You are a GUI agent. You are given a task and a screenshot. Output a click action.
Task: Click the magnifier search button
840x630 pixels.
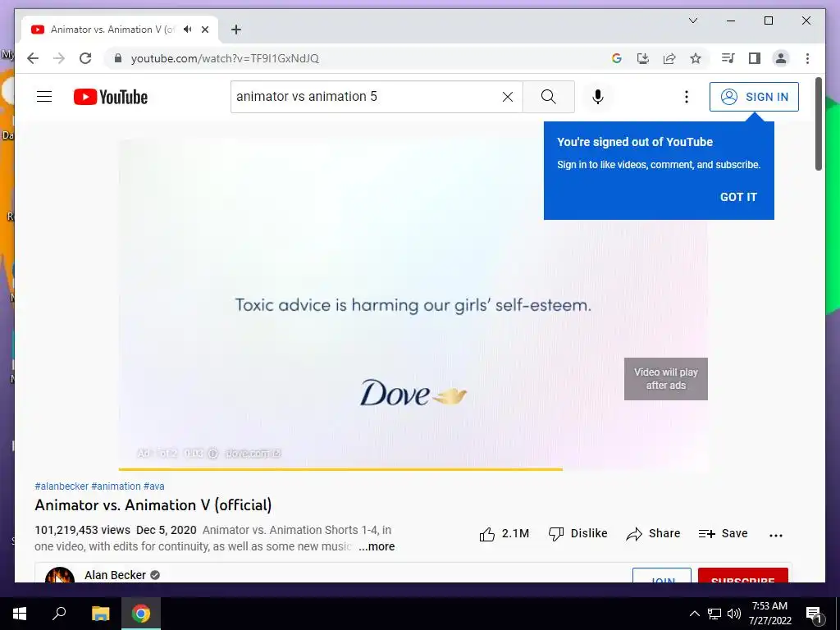coord(549,97)
